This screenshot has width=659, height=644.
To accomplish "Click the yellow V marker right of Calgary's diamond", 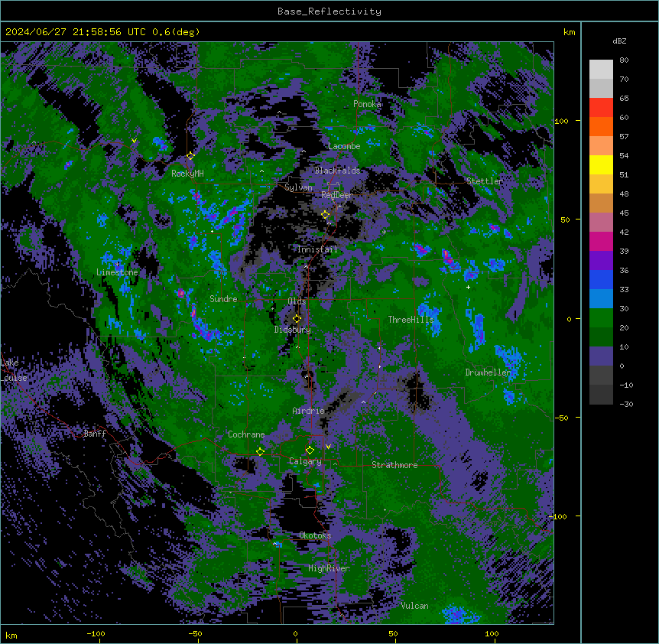I will tap(328, 447).
